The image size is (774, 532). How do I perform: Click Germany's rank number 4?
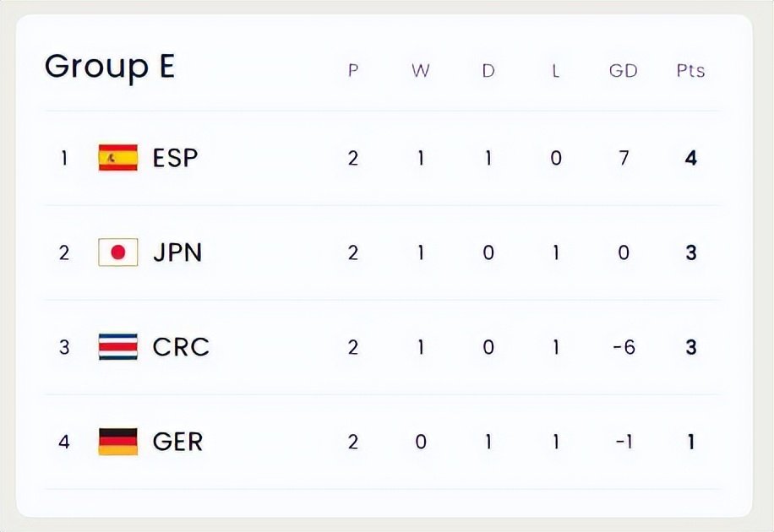click(x=64, y=442)
